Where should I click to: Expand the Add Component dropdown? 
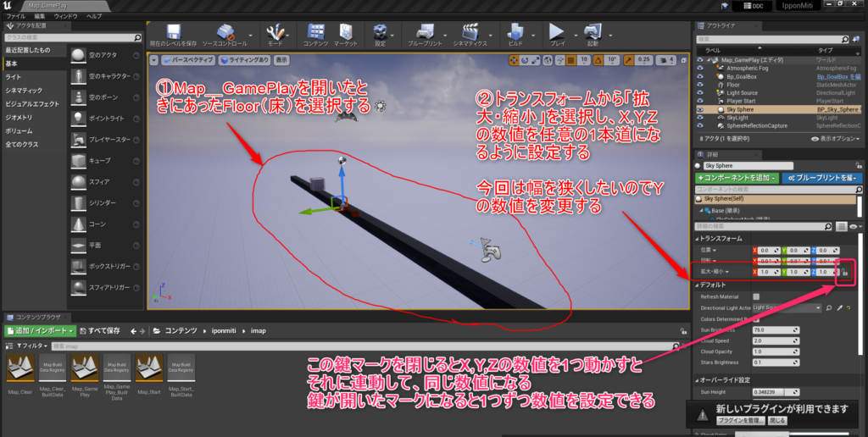(734, 179)
